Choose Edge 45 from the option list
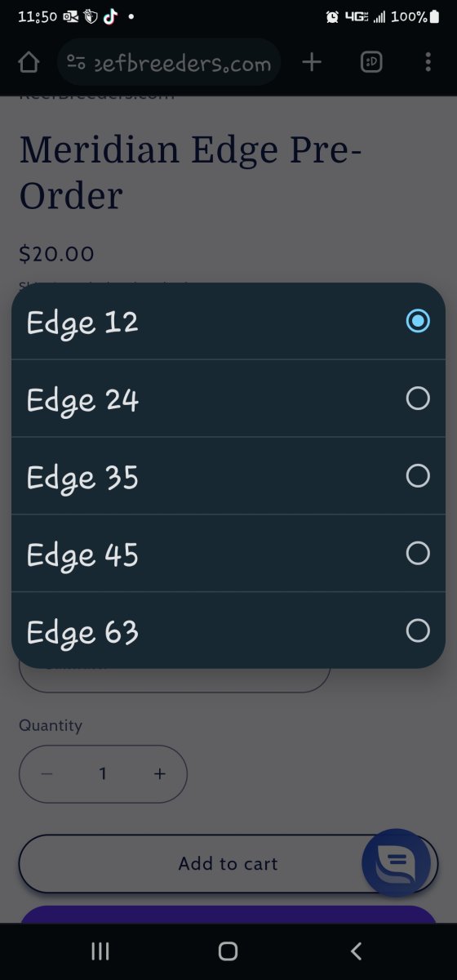 click(x=228, y=554)
